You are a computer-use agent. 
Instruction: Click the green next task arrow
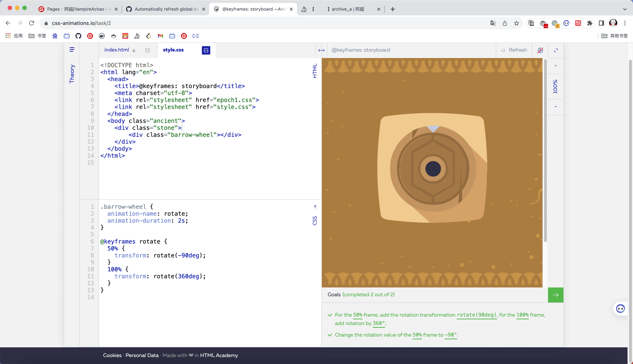pyautogui.click(x=555, y=295)
